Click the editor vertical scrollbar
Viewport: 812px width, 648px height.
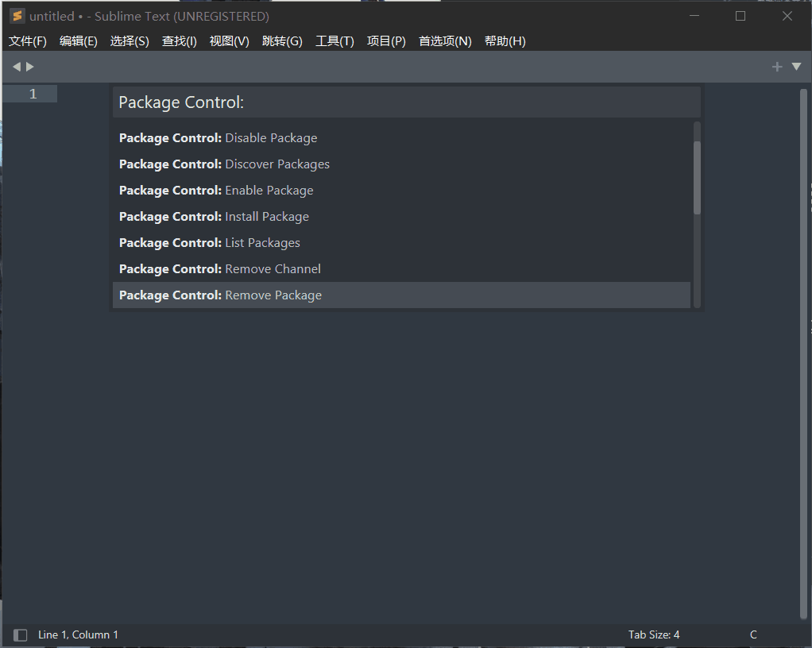pyautogui.click(x=803, y=354)
